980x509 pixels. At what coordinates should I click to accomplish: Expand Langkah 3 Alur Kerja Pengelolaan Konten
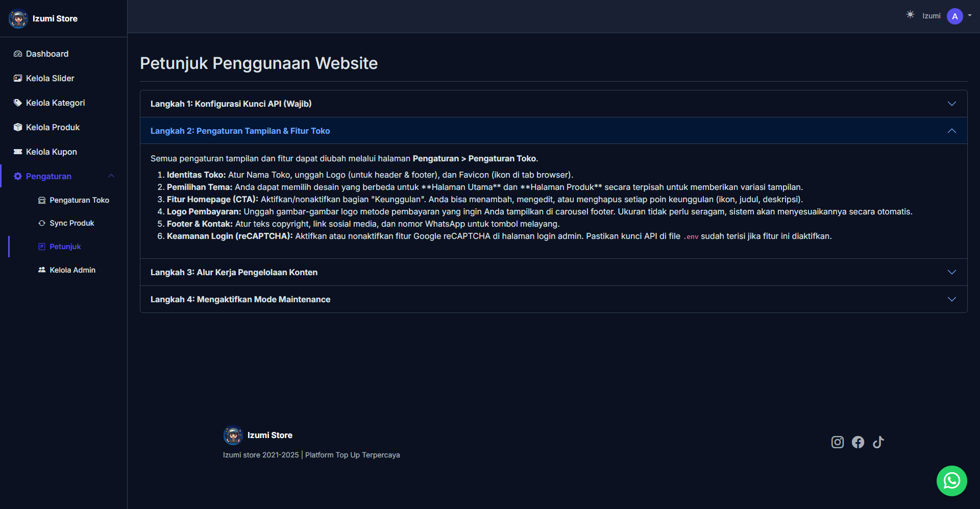553,272
